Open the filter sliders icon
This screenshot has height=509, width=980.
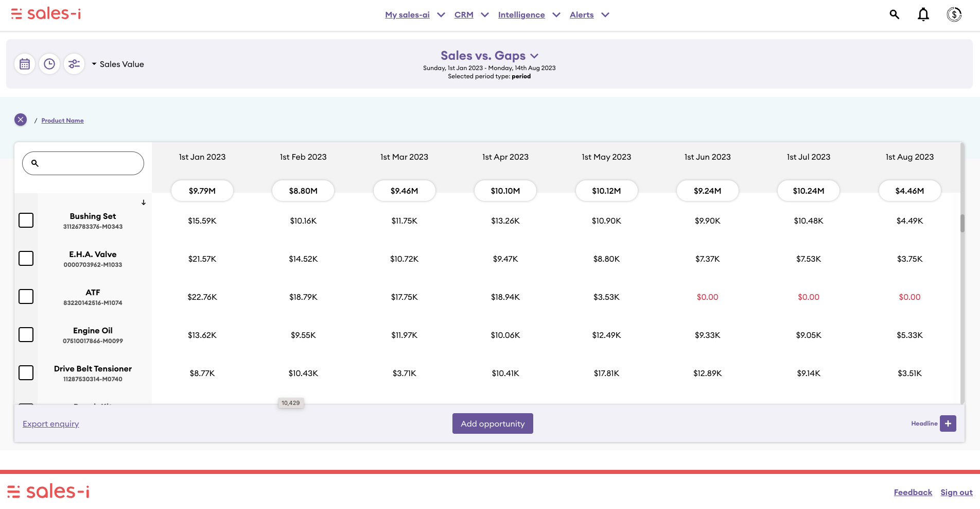tap(74, 64)
